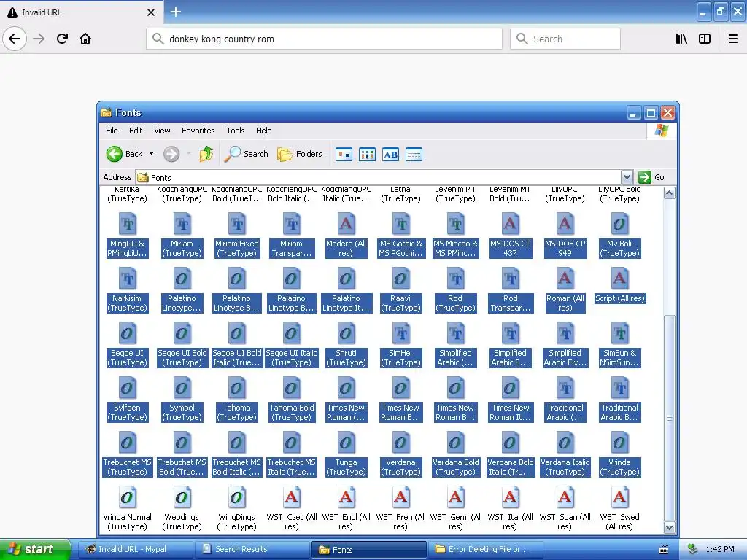Select the WST_Czec font icon
The height and width of the screenshot is (560, 747).
(x=292, y=497)
